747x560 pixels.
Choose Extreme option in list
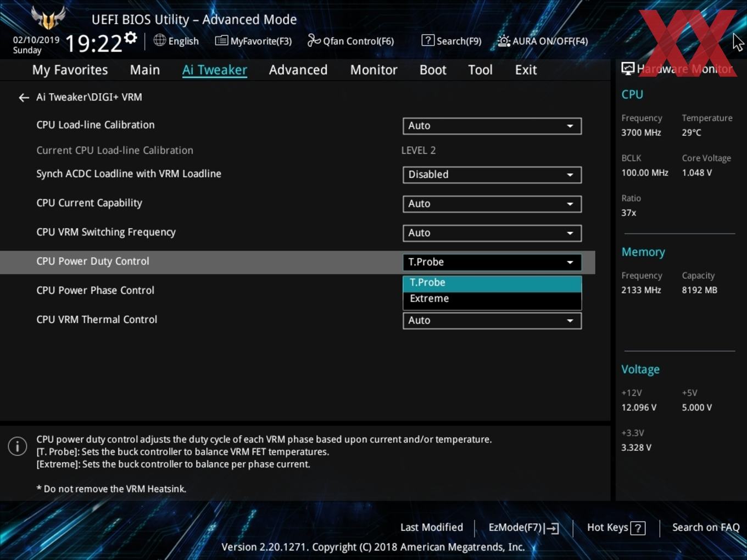click(492, 299)
